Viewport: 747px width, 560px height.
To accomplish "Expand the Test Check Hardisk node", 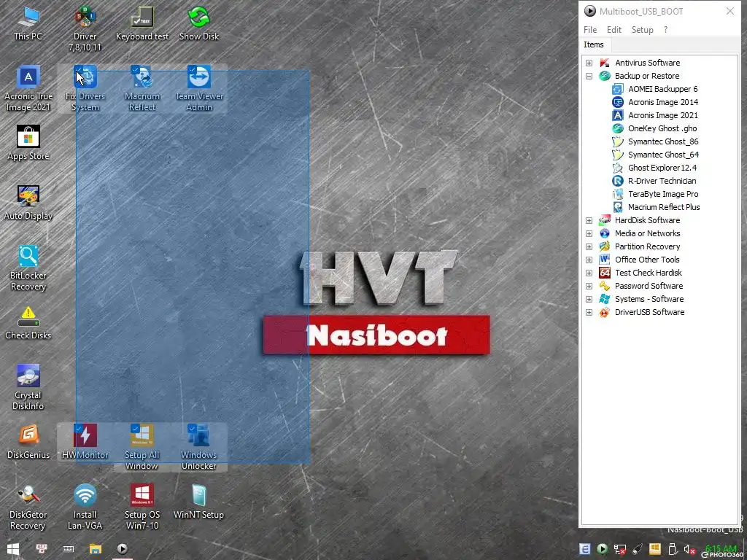I will [x=589, y=273].
